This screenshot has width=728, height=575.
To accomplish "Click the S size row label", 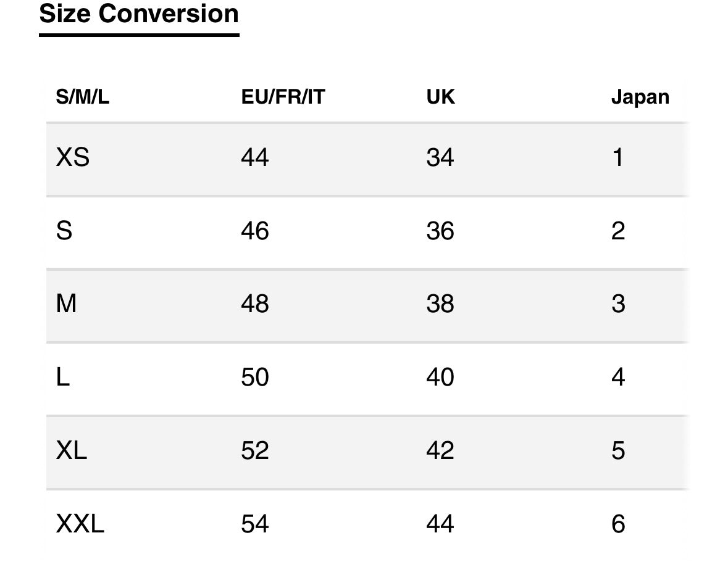I will [x=64, y=231].
